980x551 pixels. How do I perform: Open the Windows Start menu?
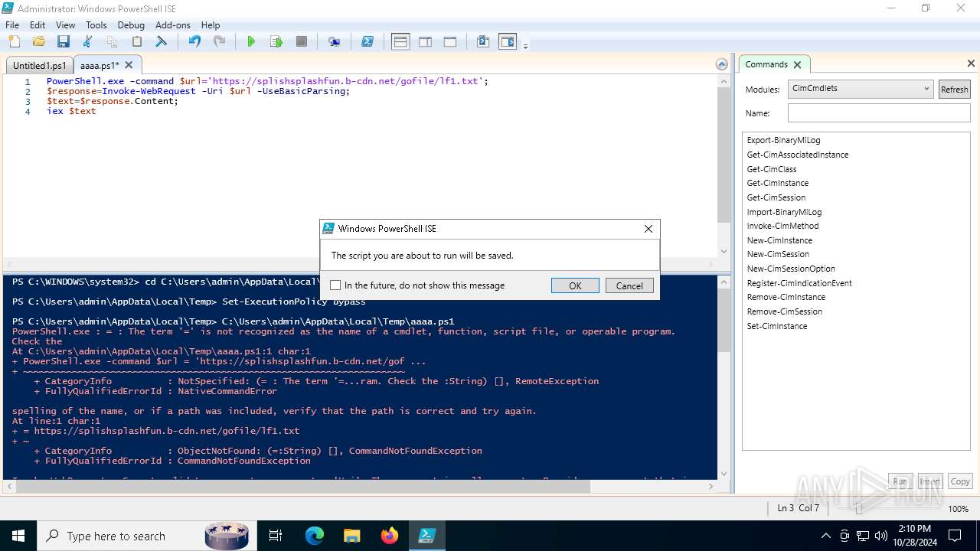click(x=18, y=536)
